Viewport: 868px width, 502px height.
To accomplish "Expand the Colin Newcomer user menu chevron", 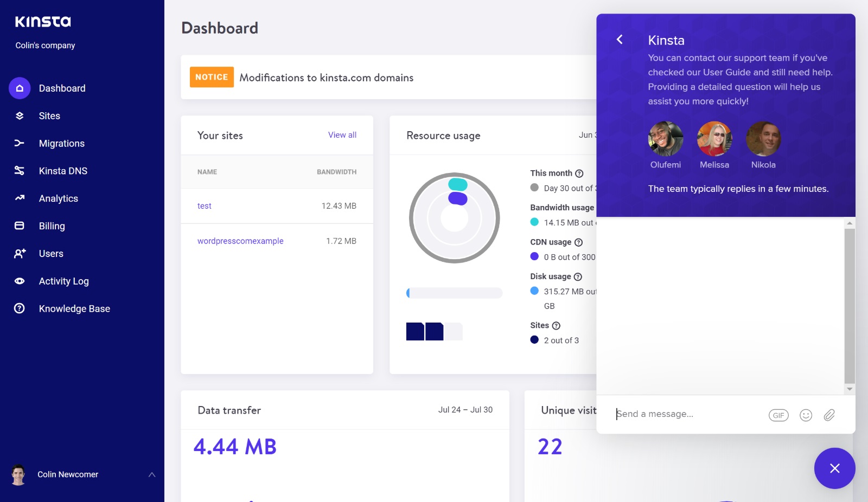I will click(152, 474).
